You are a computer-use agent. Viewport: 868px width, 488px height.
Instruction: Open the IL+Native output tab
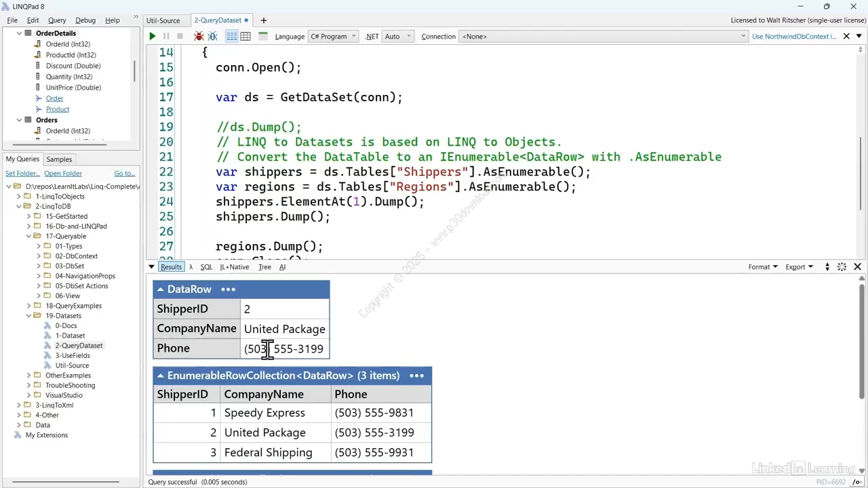(235, 267)
